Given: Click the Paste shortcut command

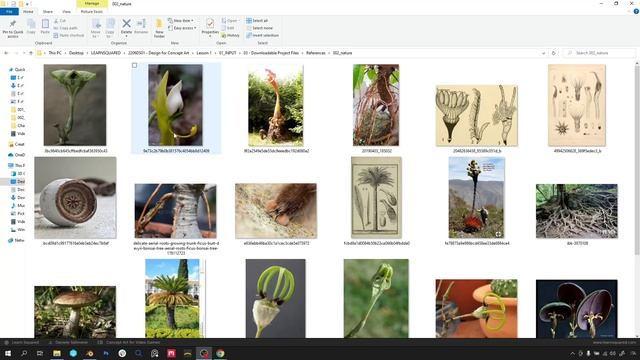Looking at the screenshot, I should tap(69, 36).
